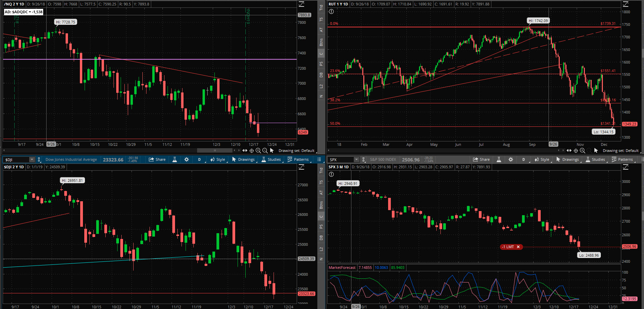Click zoom in magnifier on RUT chart
This screenshot has width=644, height=309.
pos(582,151)
